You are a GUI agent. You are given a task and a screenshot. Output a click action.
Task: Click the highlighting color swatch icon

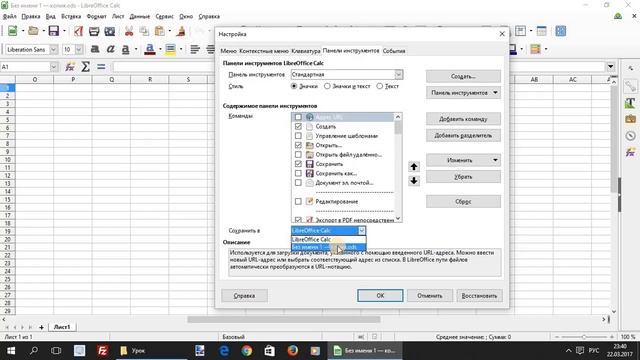(x=170, y=49)
